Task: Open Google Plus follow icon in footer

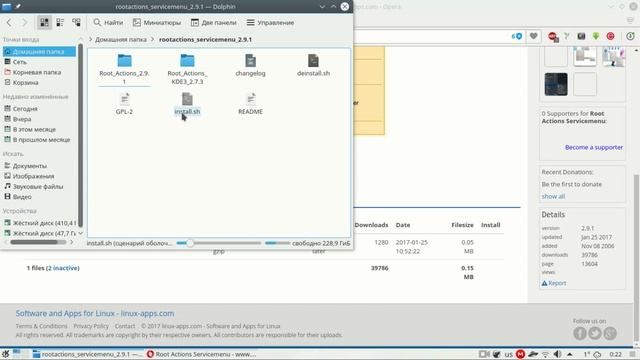Action: tap(610, 333)
